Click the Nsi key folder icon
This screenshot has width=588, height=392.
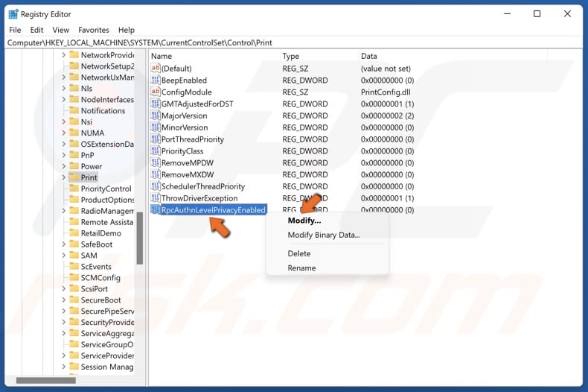(74, 121)
